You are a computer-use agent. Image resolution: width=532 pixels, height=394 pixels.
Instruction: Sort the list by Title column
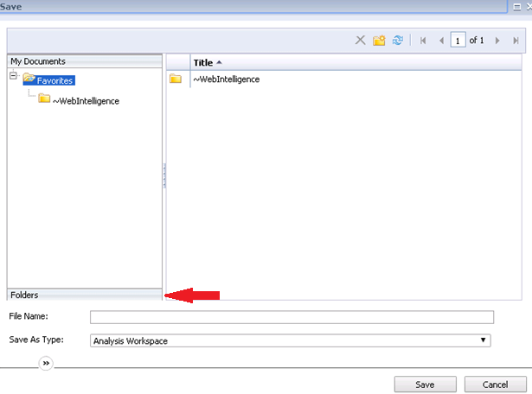point(203,62)
